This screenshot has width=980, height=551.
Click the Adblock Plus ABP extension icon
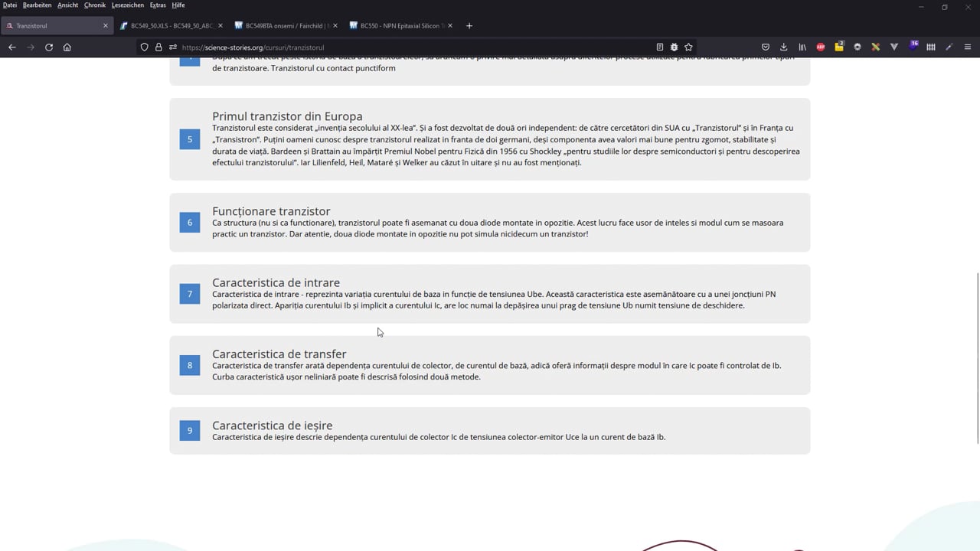tap(821, 47)
